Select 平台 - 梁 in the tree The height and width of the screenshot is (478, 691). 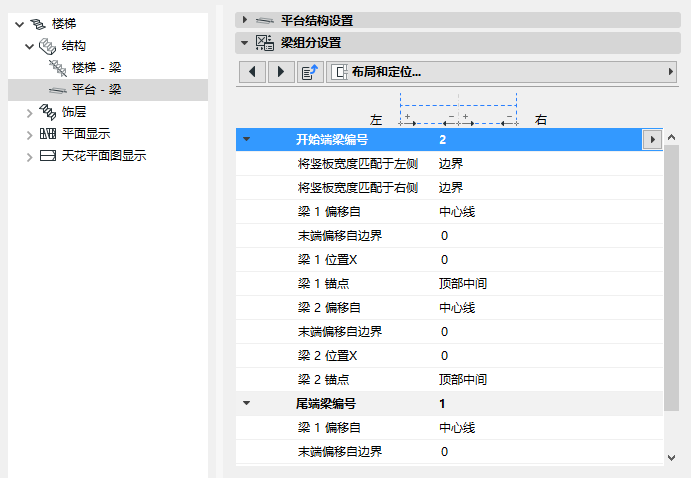(x=97, y=90)
